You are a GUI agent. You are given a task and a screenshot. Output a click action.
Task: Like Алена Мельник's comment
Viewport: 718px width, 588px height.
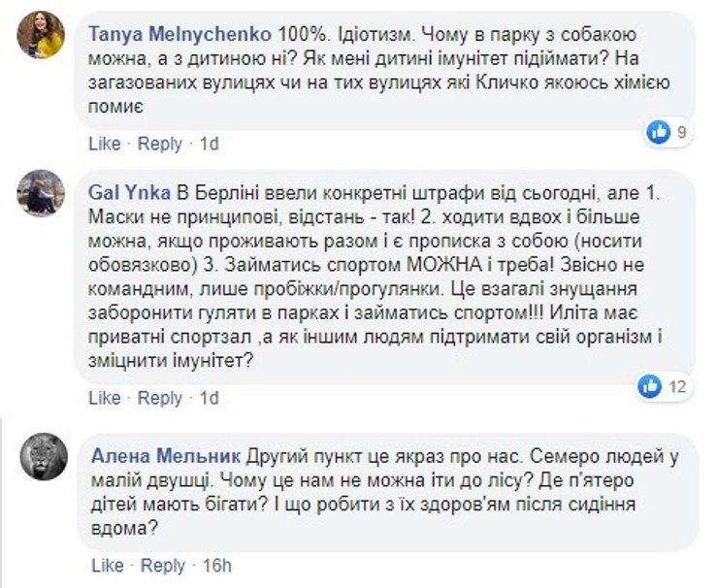[106, 566]
